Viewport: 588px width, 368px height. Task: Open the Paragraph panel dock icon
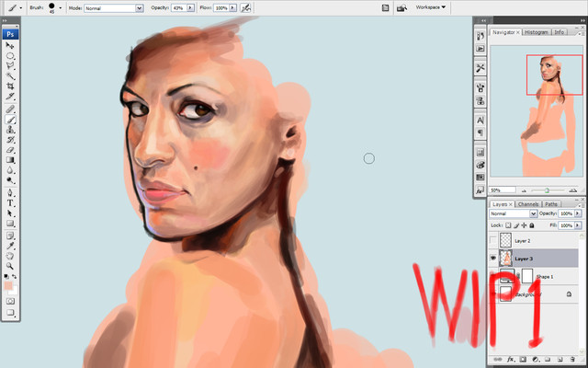tap(480, 132)
